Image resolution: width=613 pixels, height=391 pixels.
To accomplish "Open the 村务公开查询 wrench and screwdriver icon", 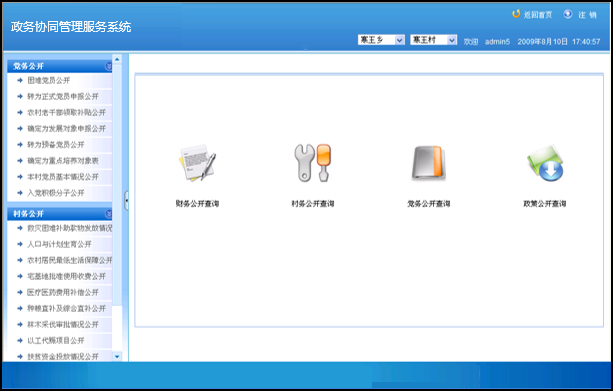I will [x=313, y=163].
